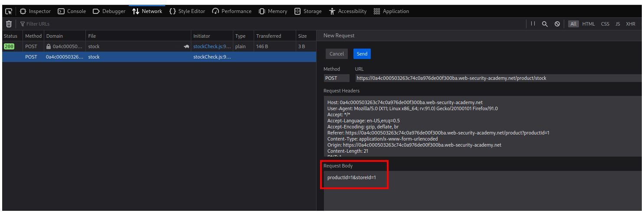Viewport: 644px width, 213px height.
Task: Toggle the CSS request filter
Action: click(x=605, y=24)
